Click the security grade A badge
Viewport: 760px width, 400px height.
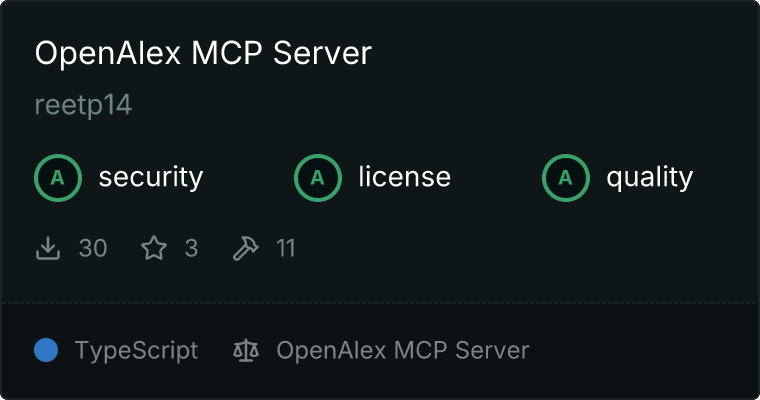click(x=58, y=178)
